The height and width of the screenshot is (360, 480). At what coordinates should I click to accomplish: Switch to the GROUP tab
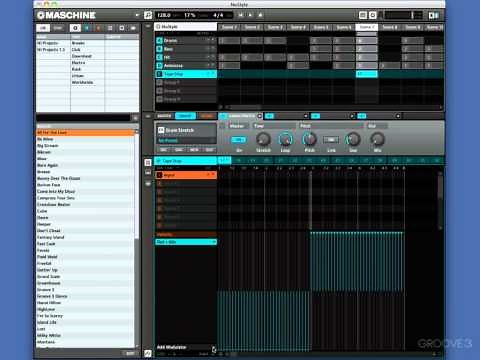coord(185,116)
